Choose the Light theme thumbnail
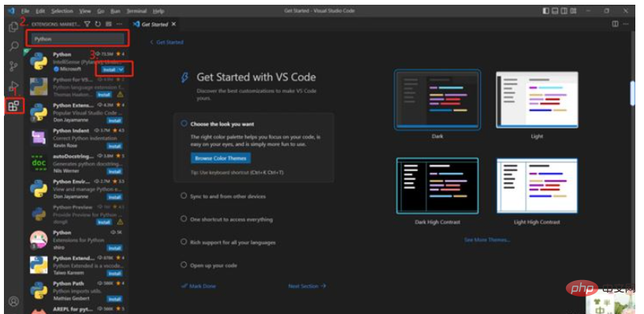The width and height of the screenshot is (644, 314). click(537, 99)
